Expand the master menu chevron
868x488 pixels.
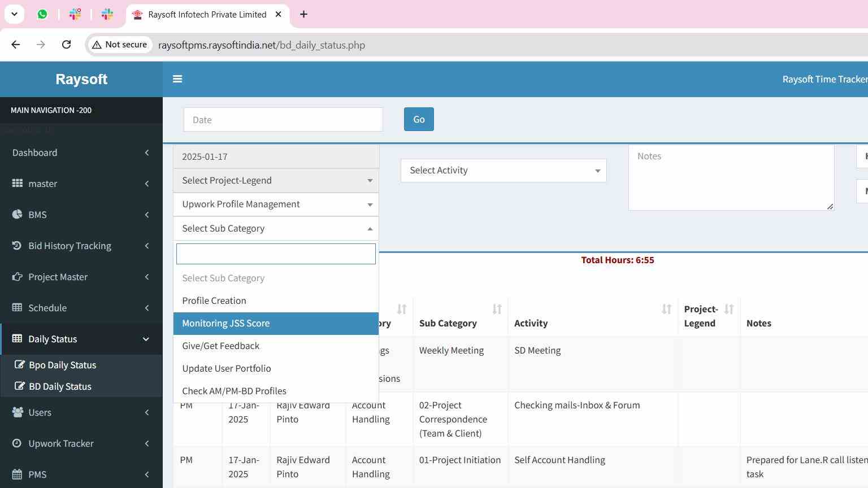pos(147,184)
